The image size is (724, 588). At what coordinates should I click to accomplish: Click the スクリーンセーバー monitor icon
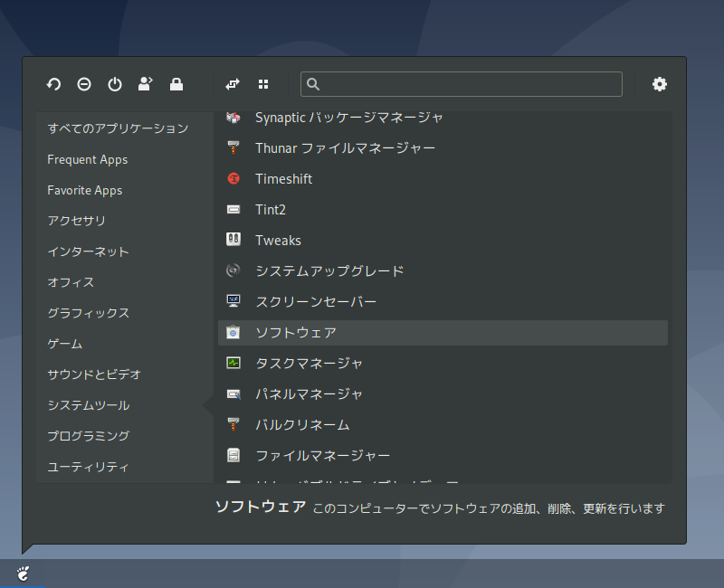tap(233, 301)
